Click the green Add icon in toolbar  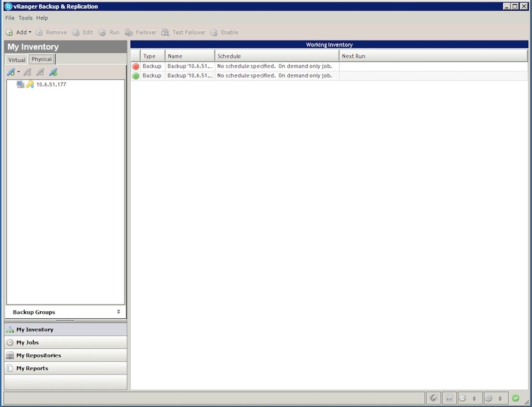tap(9, 33)
